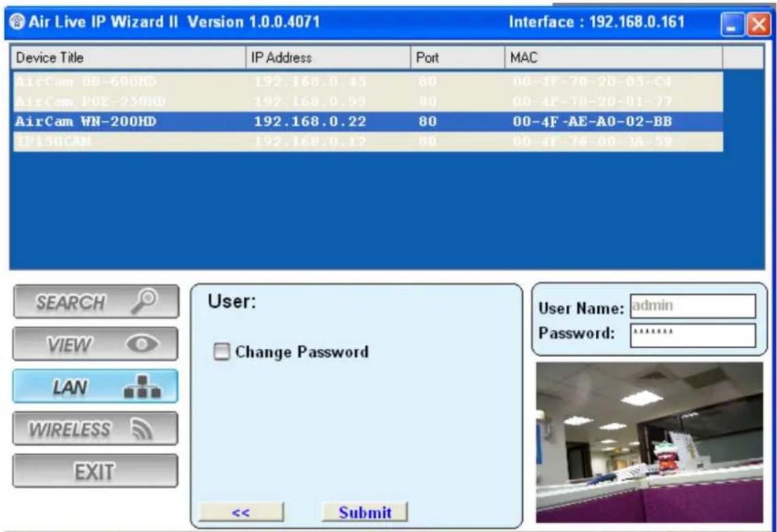
Task: Click the User Name input field
Action: pyautogui.click(x=693, y=306)
